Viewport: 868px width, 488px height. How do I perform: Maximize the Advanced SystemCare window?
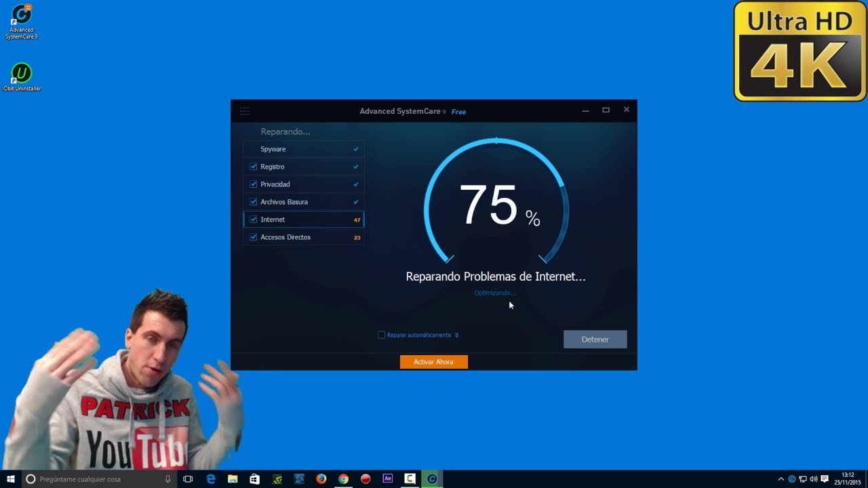(x=606, y=110)
